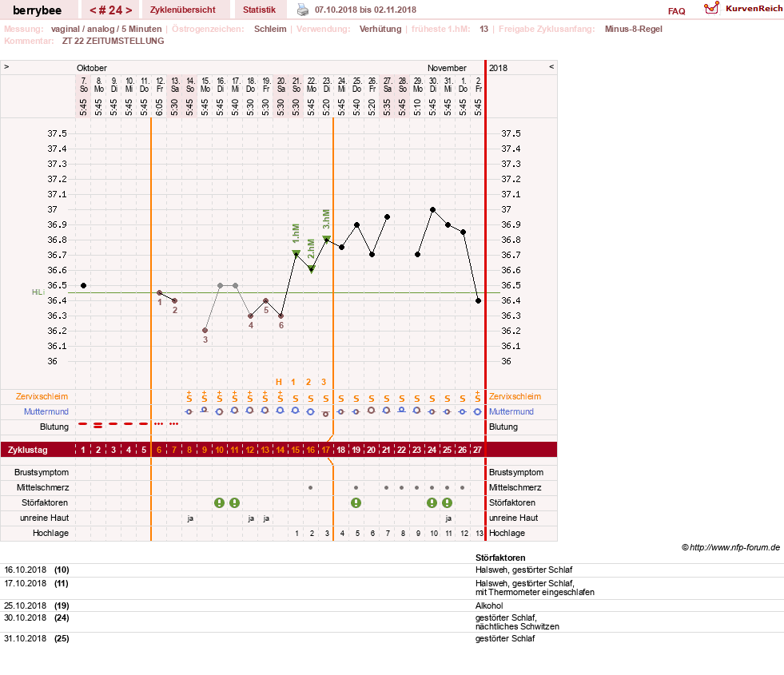
Task: Click the comment ZT 22 ZEITUMSTELLUNG
Action: [x=113, y=41]
